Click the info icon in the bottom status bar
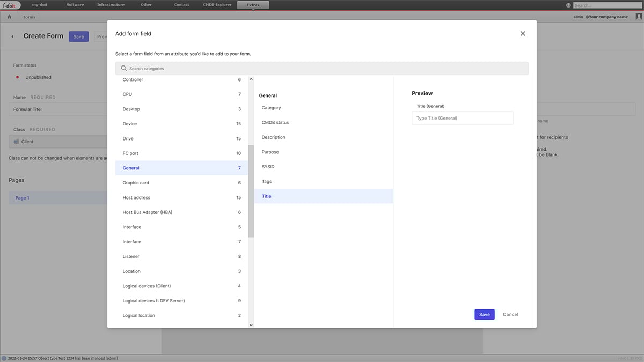 point(5,357)
